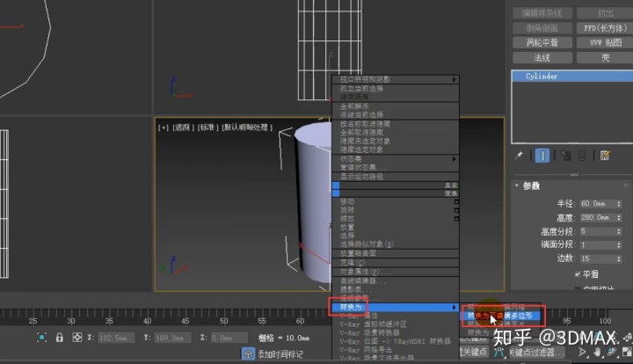
Task: Click the 壳 modifier button
Action: (605, 57)
